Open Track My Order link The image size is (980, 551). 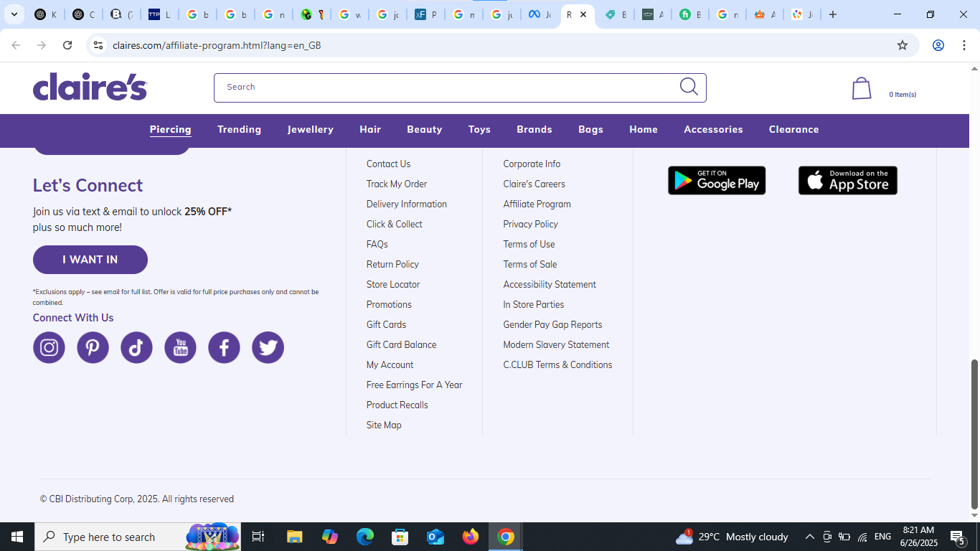point(397,184)
